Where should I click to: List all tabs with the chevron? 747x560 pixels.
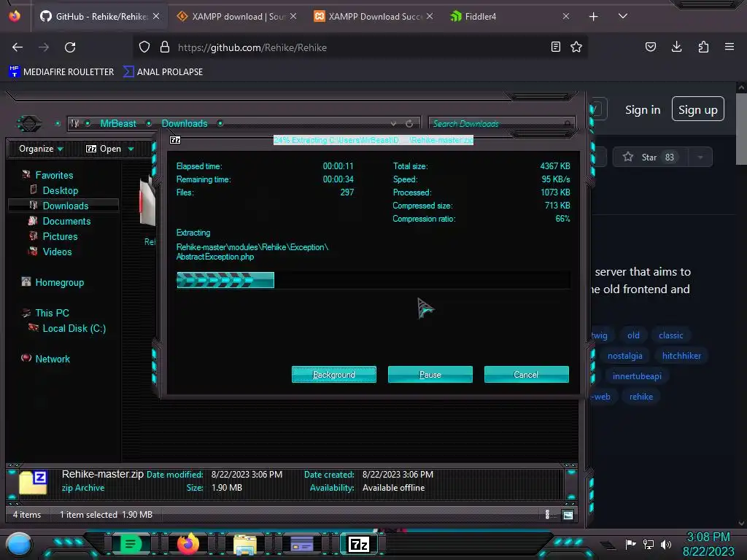pos(623,16)
